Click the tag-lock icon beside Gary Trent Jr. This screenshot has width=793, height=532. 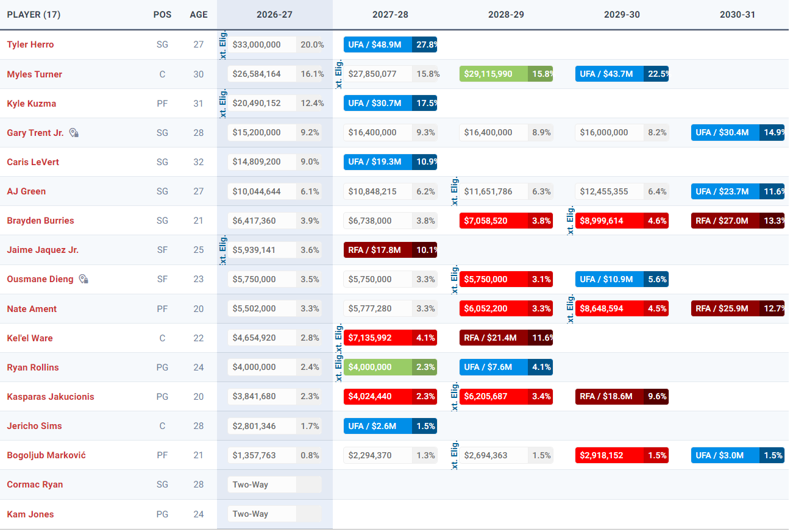pos(74,132)
